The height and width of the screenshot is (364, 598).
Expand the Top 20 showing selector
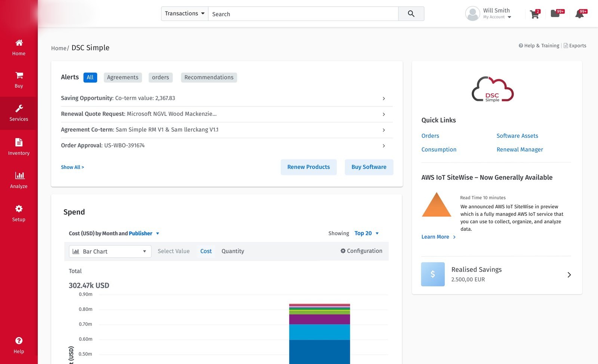(367, 233)
